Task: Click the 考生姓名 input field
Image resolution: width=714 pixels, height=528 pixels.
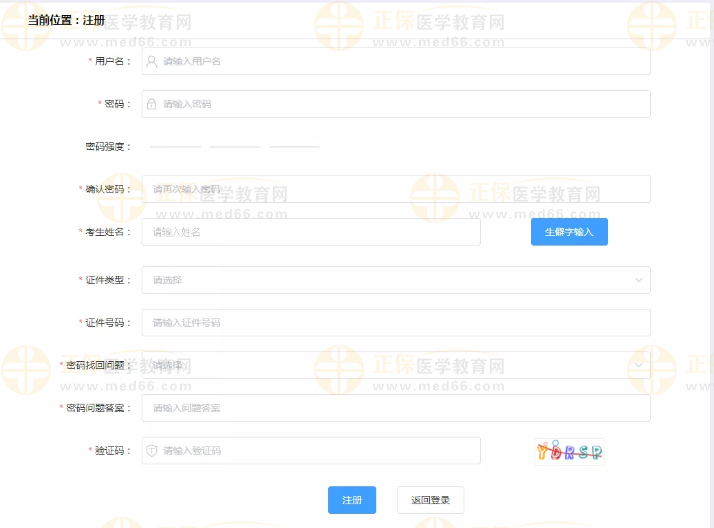Action: [x=310, y=232]
